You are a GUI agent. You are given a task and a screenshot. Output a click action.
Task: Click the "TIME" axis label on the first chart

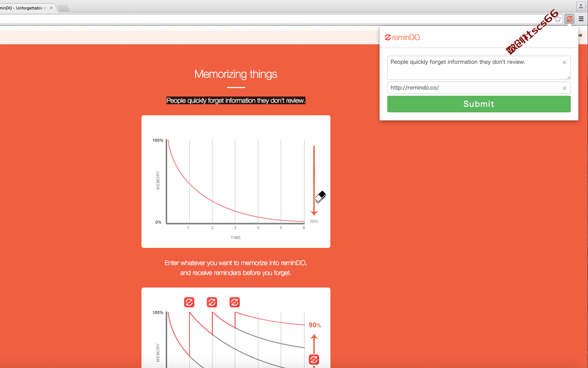[x=236, y=238]
